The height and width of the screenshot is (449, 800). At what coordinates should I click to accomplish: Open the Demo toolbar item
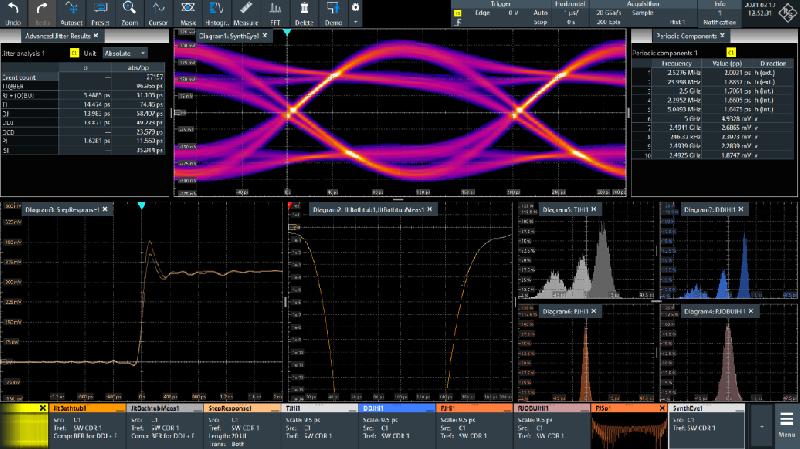(333, 13)
